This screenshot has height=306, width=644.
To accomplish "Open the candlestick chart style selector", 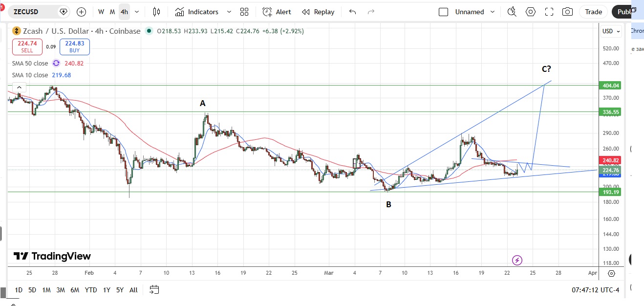I will coord(156,12).
